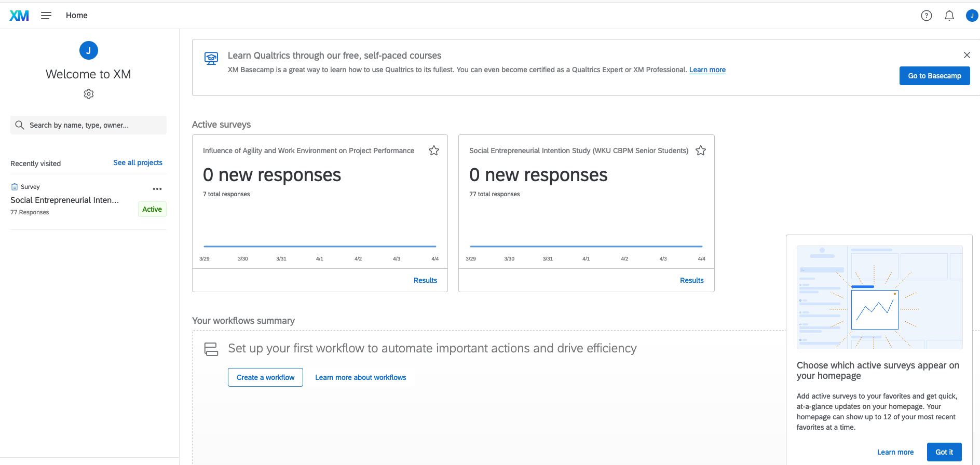Open homepage settings gear icon
Screen dimensions: 980x465
tap(89, 94)
